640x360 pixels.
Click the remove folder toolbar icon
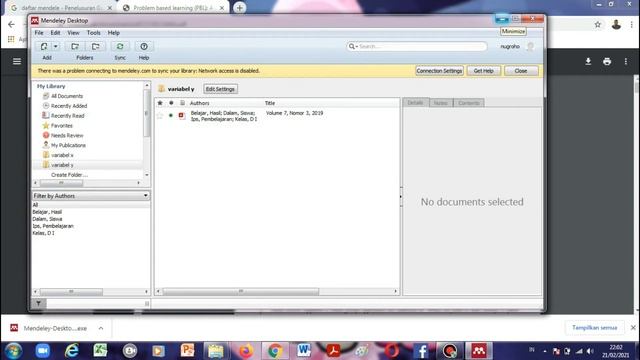[x=96, y=47]
